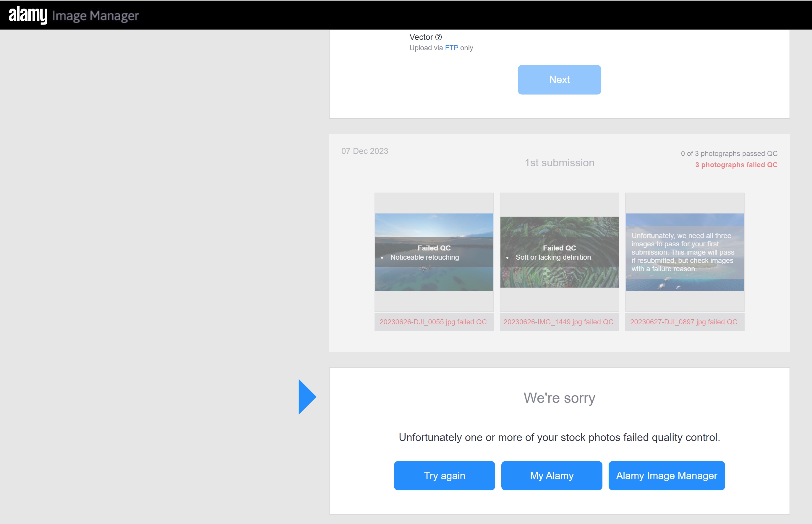The image size is (812, 524).
Task: Click the red '3 photographs failed QC' text
Action: click(x=736, y=165)
